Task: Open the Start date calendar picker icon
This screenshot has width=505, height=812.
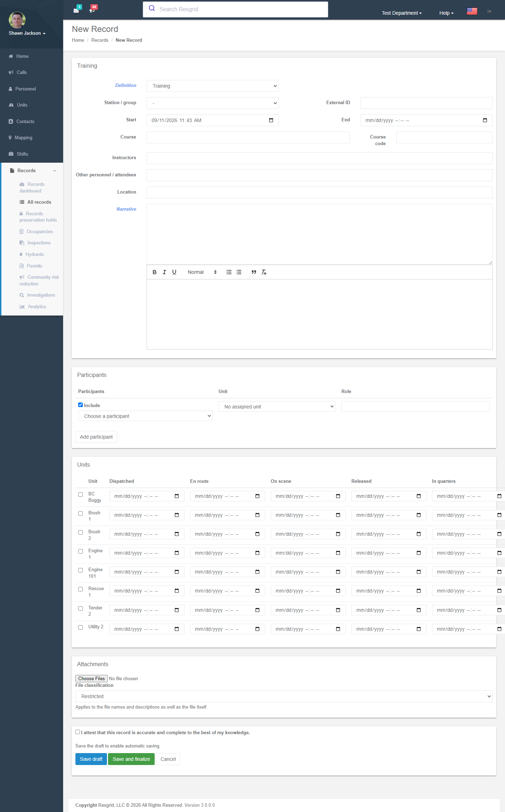Action: [x=271, y=120]
